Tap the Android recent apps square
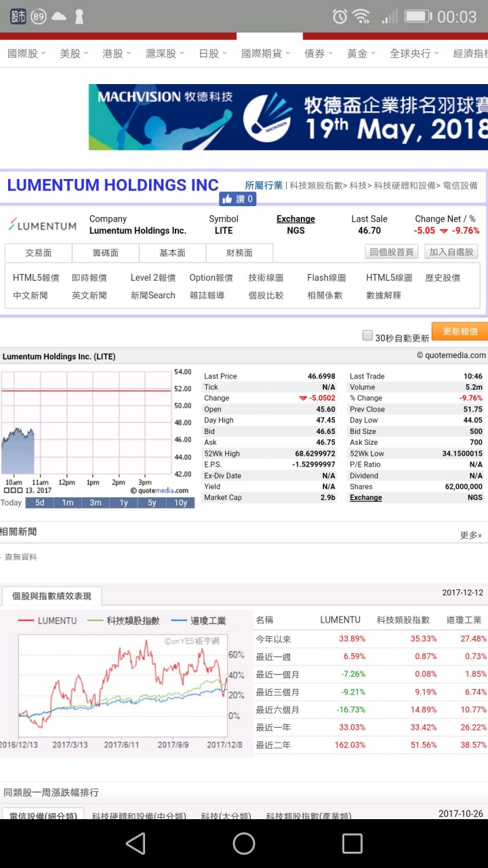Screen dimensions: 488x868 point(352,844)
